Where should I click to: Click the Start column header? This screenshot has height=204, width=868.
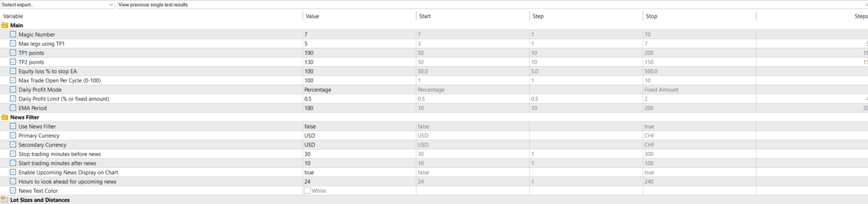(x=425, y=16)
